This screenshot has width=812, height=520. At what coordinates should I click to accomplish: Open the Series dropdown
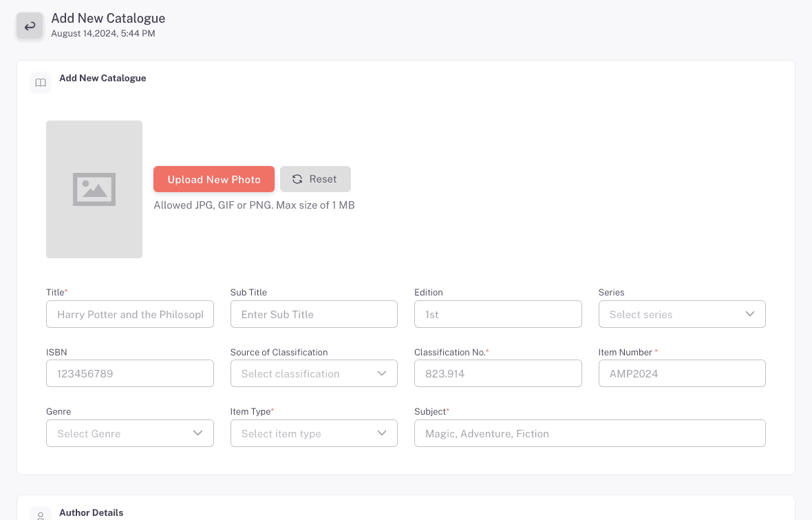[682, 314]
